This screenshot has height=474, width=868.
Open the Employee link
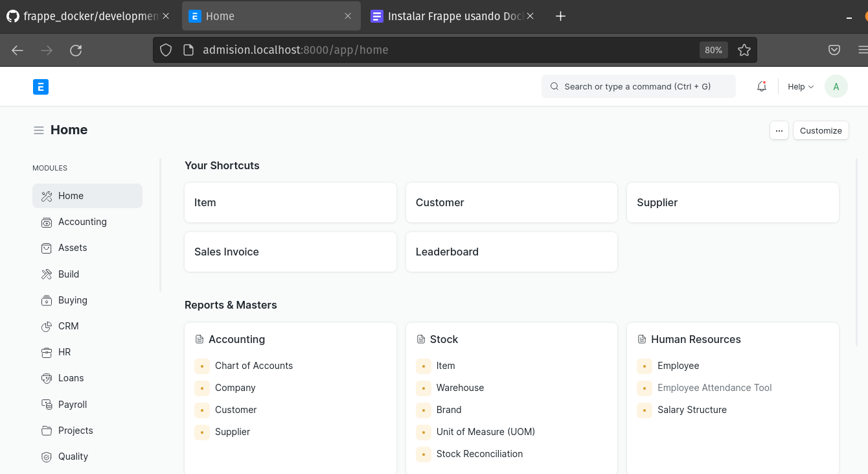click(678, 366)
